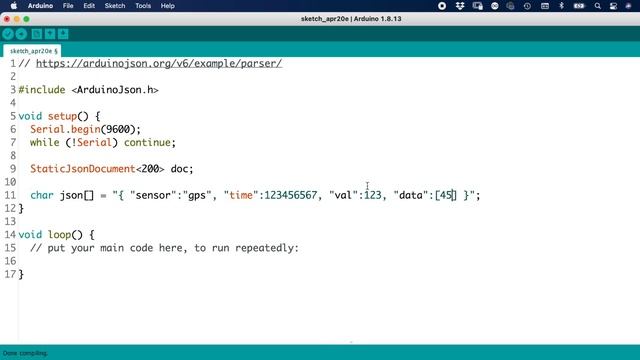The image size is (640, 360).
Task: Open the Help menu
Action: click(167, 6)
